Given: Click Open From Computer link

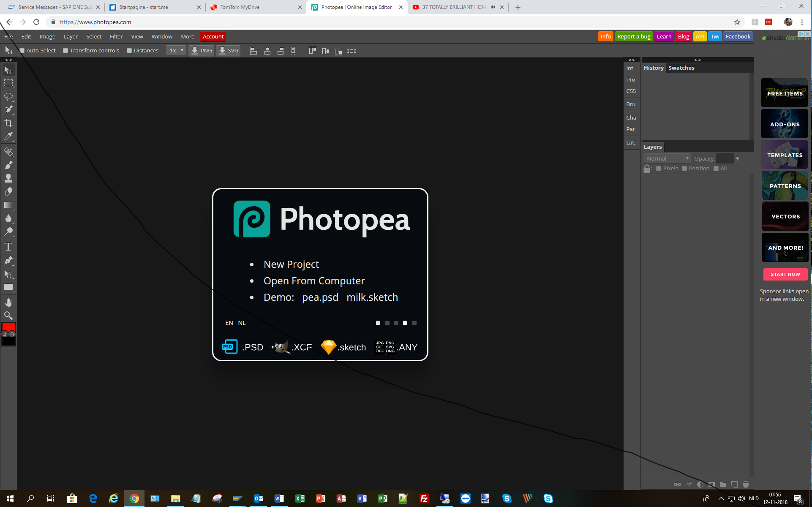Looking at the screenshot, I should (x=314, y=281).
